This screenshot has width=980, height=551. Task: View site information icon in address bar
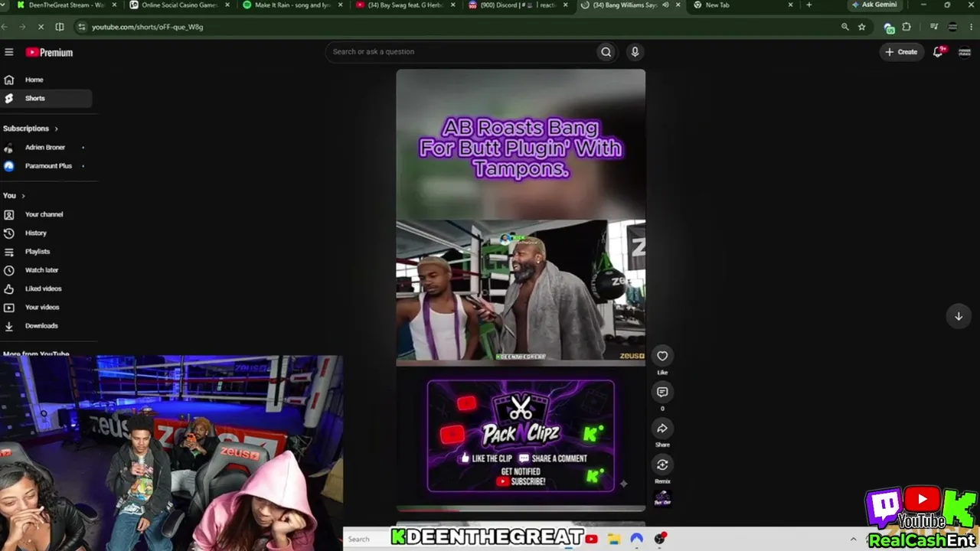point(81,27)
